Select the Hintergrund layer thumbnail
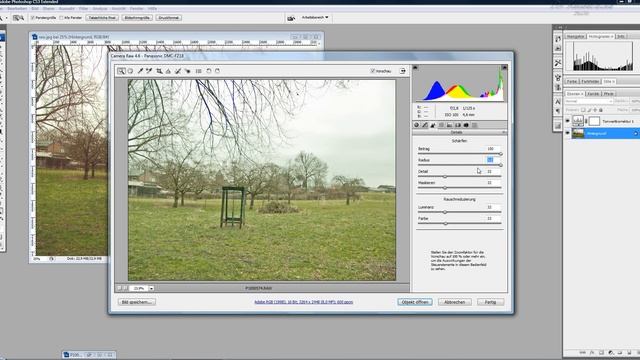This screenshot has width=640, height=360. click(578, 133)
